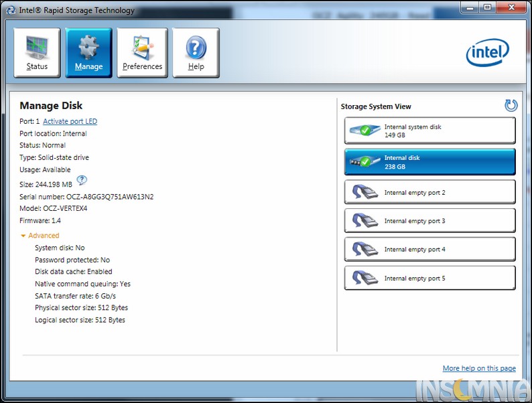
Task: Click the cable icon for empty port 2
Action: click(364, 192)
